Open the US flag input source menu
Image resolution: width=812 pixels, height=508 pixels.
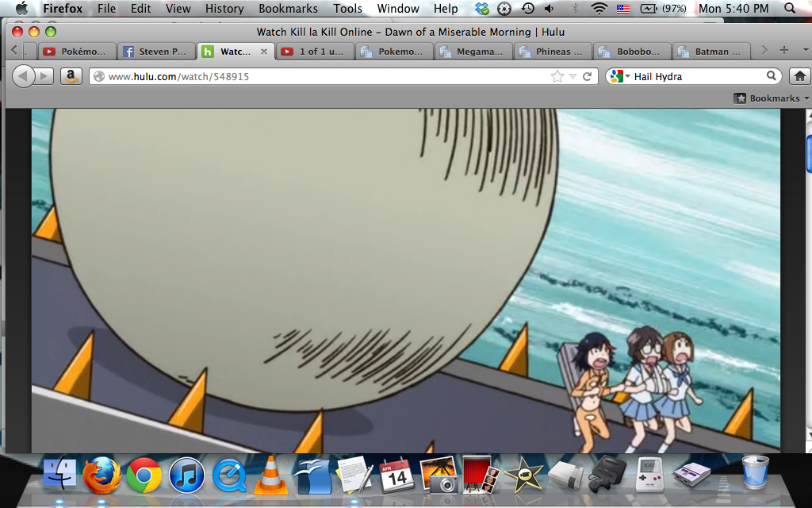click(623, 9)
